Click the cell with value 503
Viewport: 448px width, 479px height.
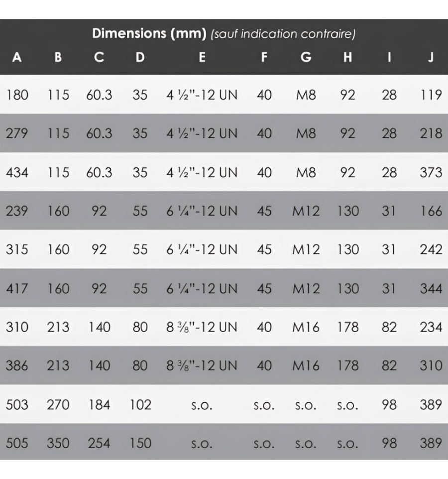(17, 404)
